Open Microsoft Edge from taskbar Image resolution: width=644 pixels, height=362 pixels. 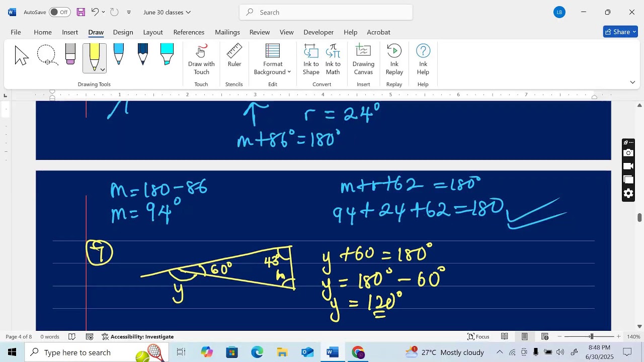257,352
